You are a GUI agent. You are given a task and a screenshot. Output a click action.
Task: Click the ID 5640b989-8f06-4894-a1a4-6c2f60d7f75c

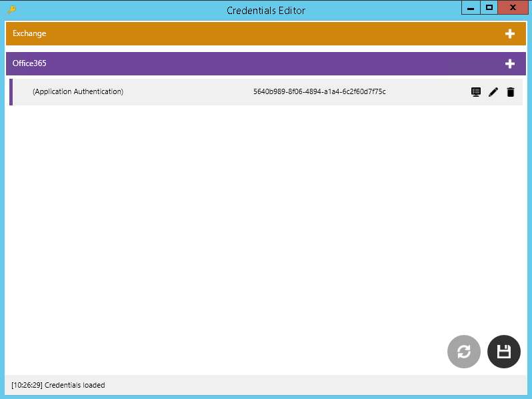coord(319,91)
